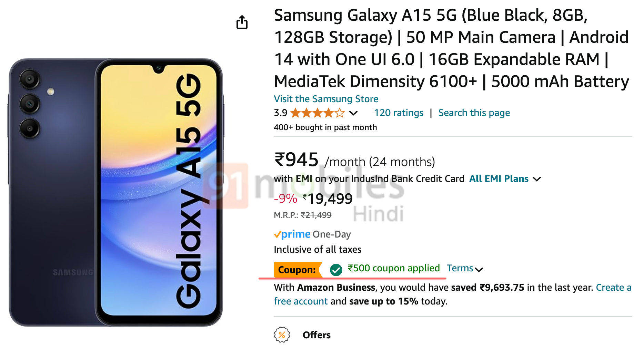The height and width of the screenshot is (348, 644).
Task: Click the prime logo
Action: click(292, 234)
